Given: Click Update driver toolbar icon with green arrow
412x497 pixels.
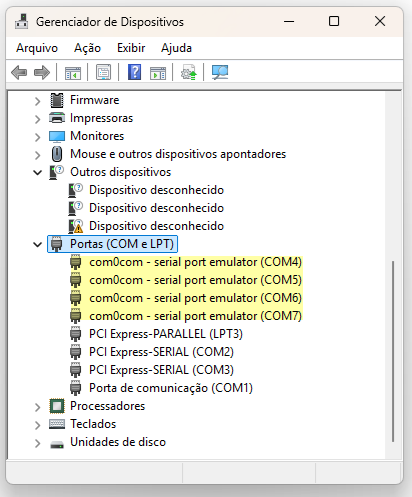Looking at the screenshot, I should coord(189,72).
